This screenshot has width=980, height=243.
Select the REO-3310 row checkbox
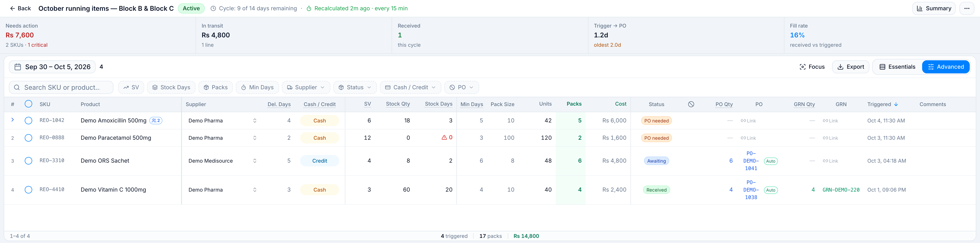28,161
